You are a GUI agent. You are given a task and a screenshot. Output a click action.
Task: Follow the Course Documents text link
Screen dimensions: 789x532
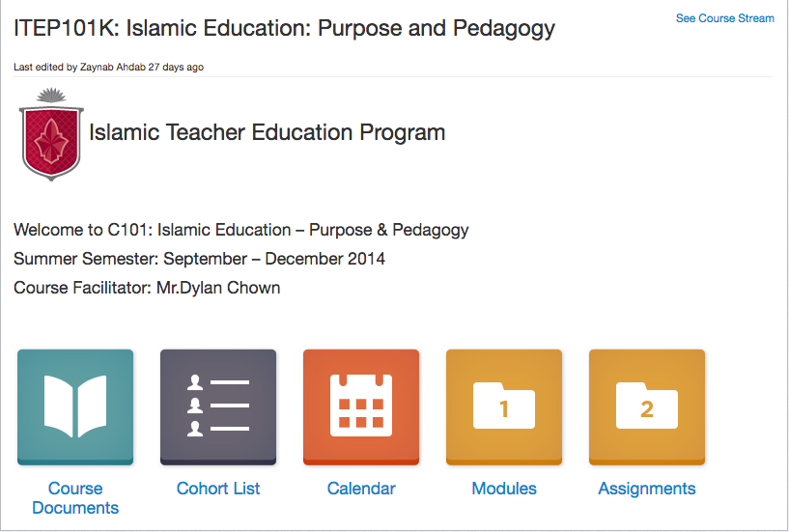pos(75,498)
